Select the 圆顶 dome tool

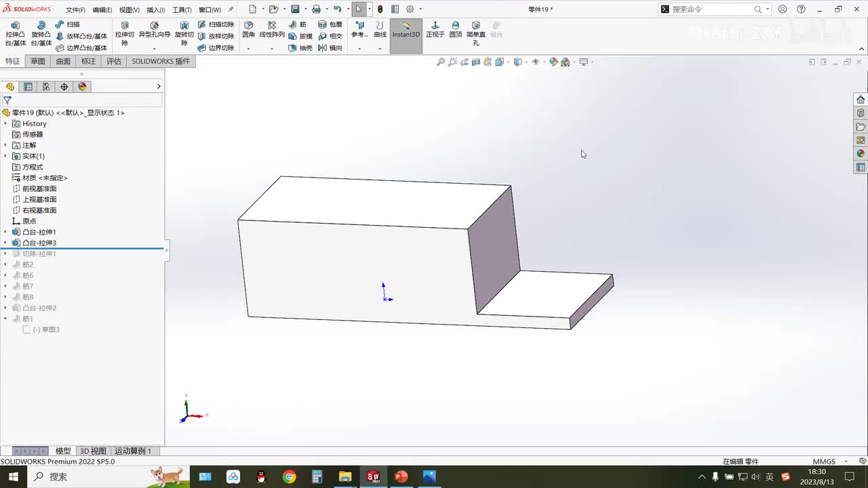[456, 30]
